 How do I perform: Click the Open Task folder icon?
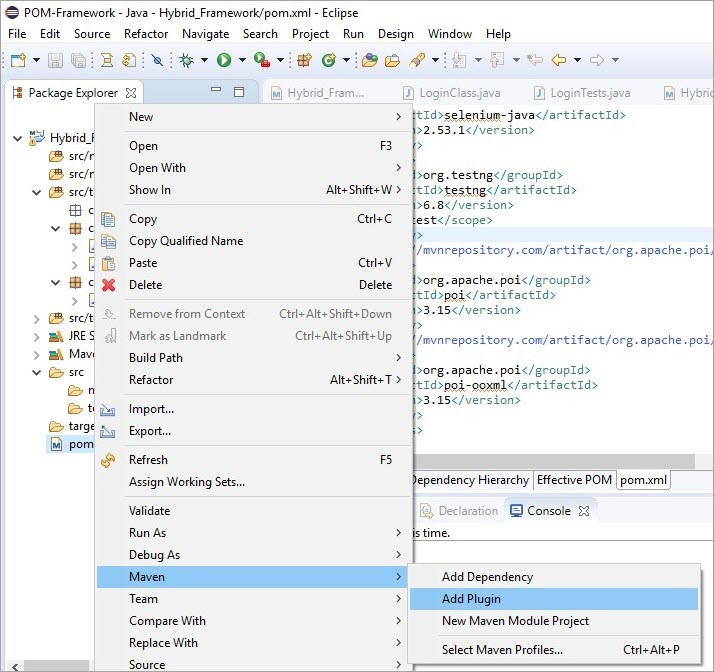click(392, 60)
